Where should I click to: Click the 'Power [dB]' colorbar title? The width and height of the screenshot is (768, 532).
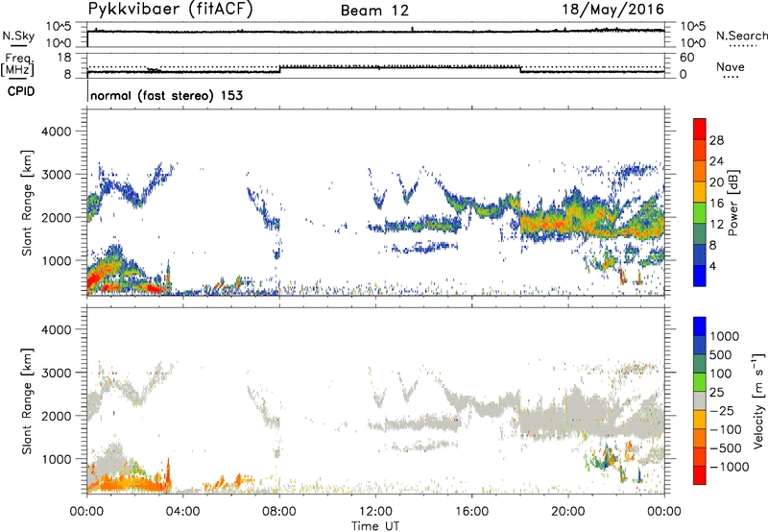click(x=732, y=203)
